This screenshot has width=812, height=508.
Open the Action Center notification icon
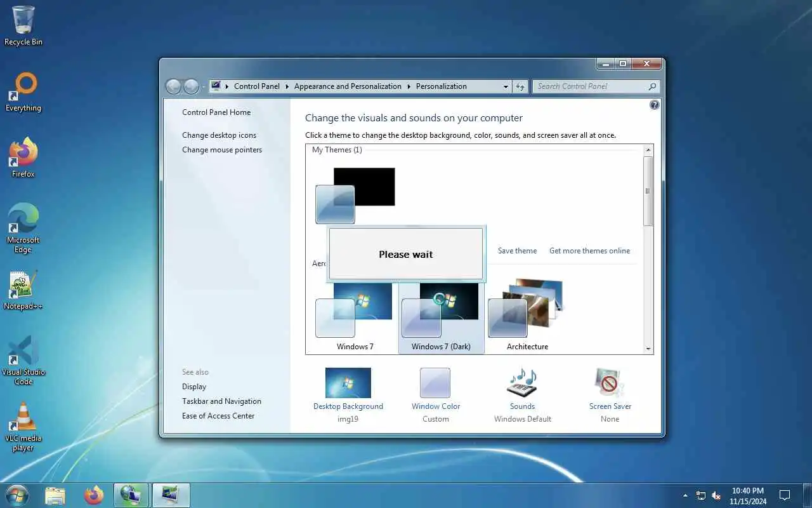coord(785,495)
